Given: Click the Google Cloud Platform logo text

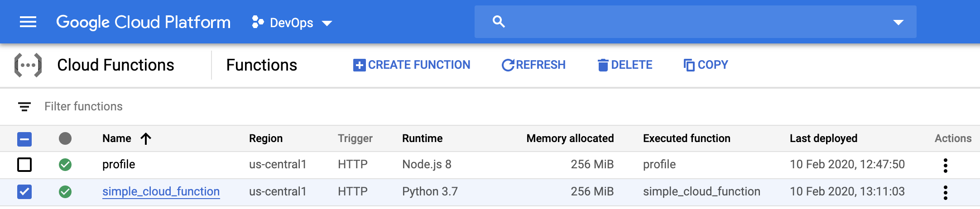Looking at the screenshot, I should click(x=144, y=22).
